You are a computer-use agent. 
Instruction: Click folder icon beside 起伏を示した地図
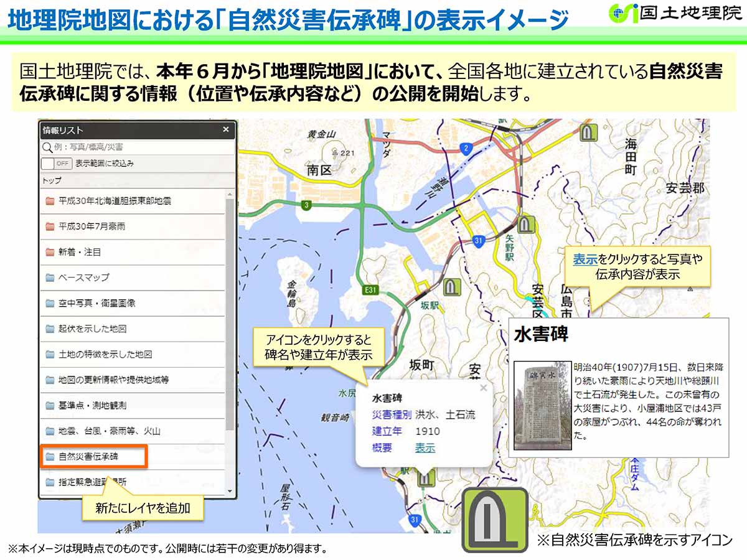point(50,329)
